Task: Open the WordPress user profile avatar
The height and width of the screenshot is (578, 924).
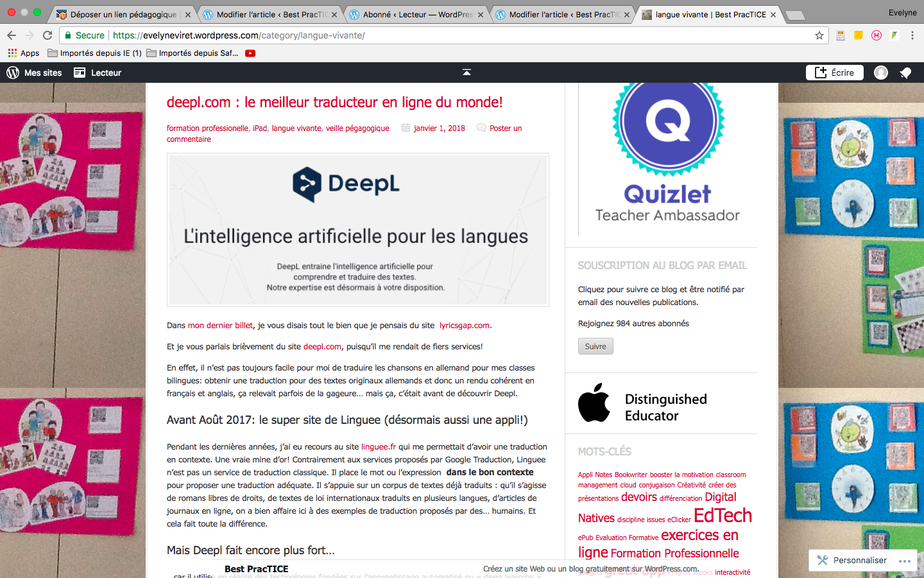Action: click(x=881, y=73)
